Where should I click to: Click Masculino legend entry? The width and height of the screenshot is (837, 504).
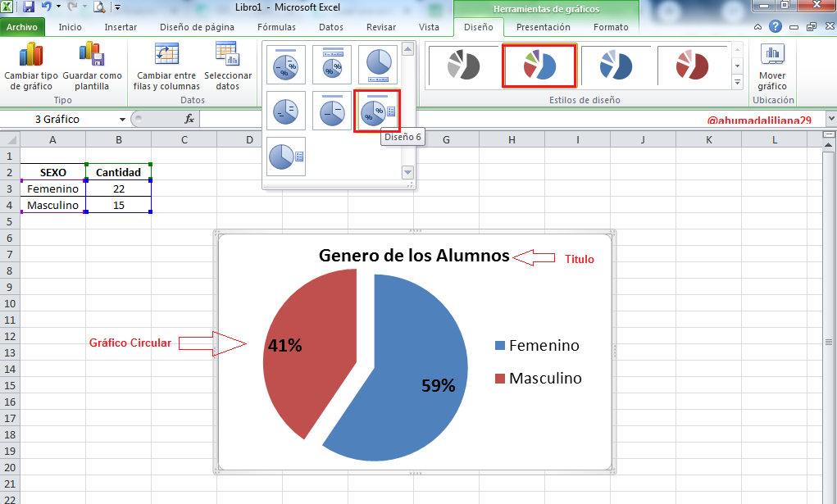point(538,379)
